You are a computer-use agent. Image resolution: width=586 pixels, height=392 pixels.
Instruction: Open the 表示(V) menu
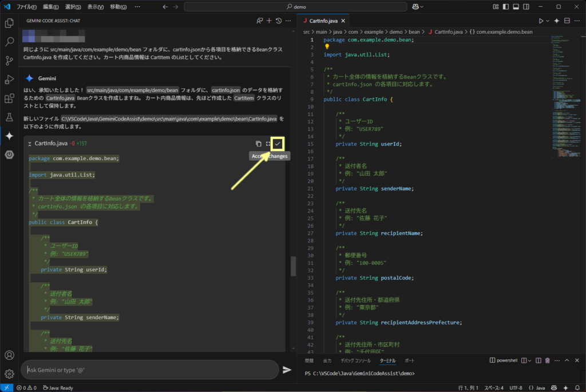tap(96, 7)
